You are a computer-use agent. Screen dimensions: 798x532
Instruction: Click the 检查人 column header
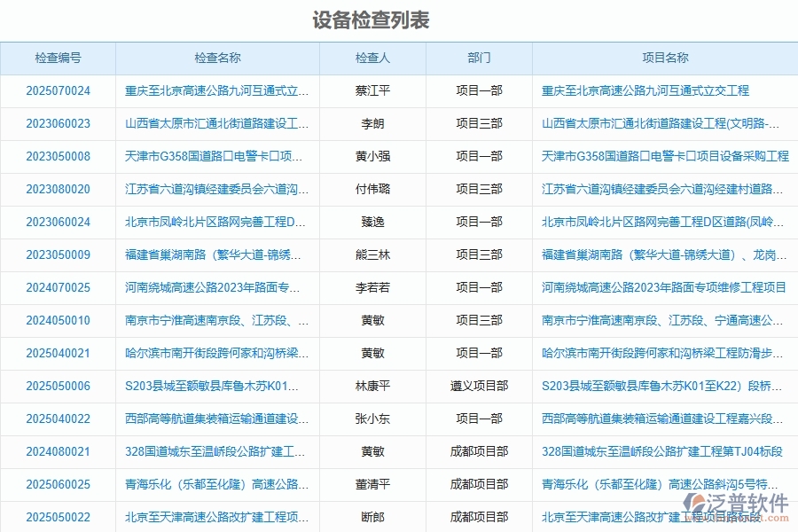(x=373, y=58)
